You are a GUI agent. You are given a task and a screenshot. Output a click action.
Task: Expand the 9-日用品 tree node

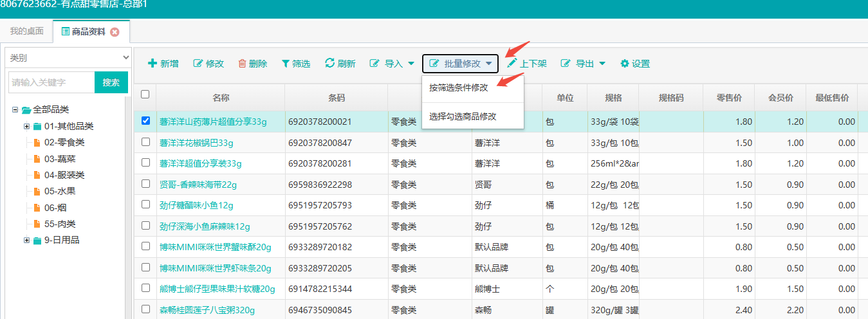pyautogui.click(x=26, y=240)
